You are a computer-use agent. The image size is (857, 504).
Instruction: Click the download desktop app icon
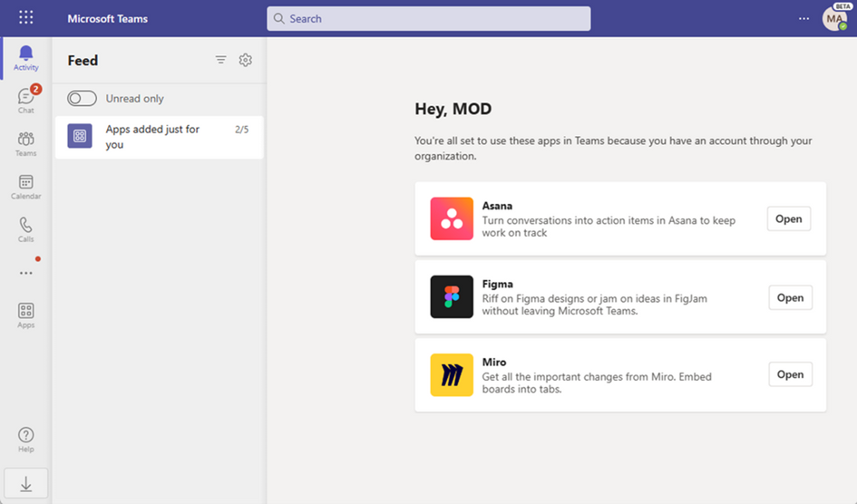click(26, 485)
